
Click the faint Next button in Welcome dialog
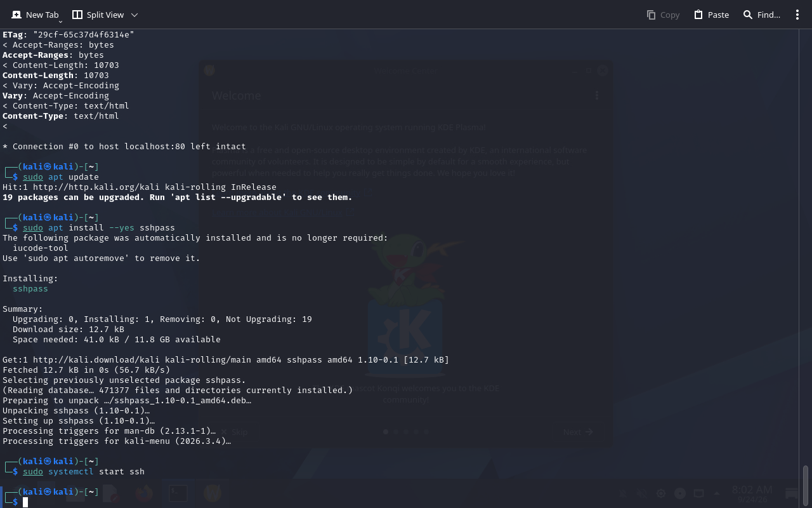[578, 432]
